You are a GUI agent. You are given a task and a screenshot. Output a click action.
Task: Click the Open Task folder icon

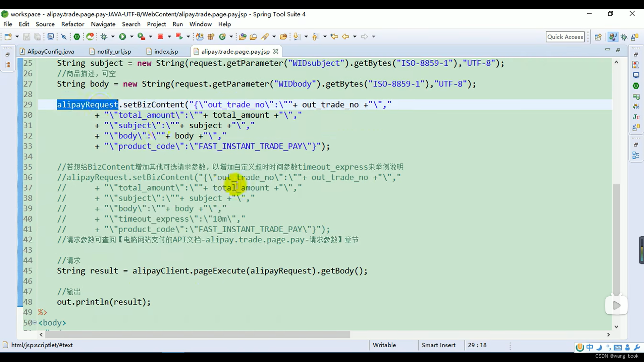254,37
